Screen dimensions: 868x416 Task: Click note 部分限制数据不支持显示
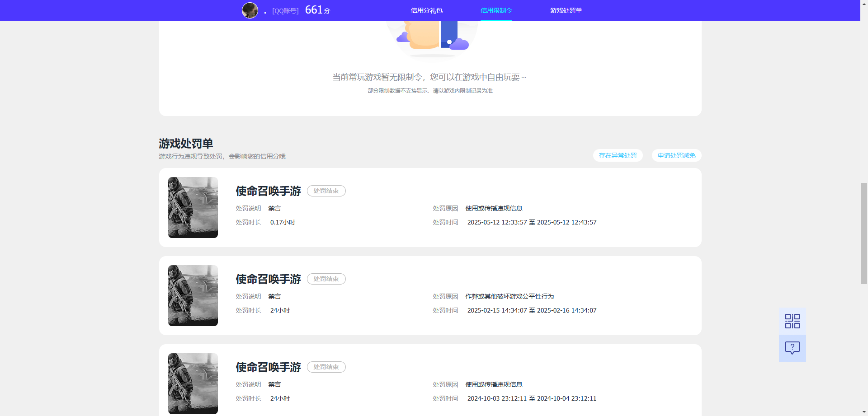(397, 91)
